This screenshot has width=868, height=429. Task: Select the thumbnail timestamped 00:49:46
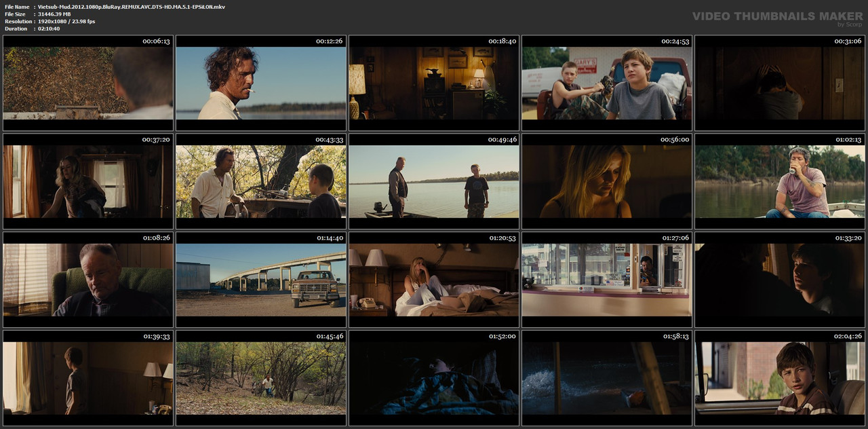click(x=434, y=181)
